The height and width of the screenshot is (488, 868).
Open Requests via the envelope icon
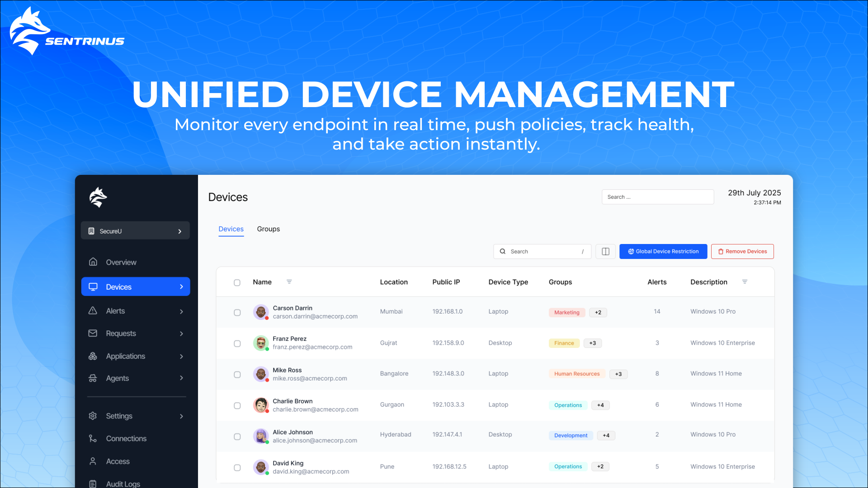(x=93, y=333)
